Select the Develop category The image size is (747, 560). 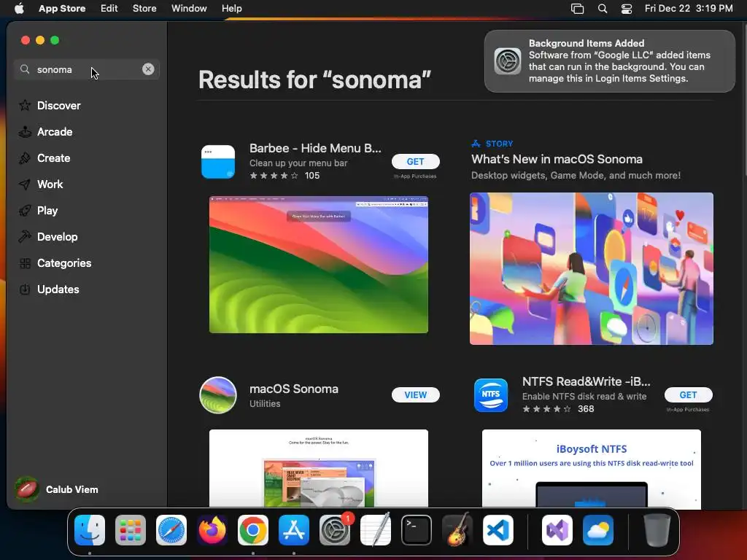click(x=48, y=236)
